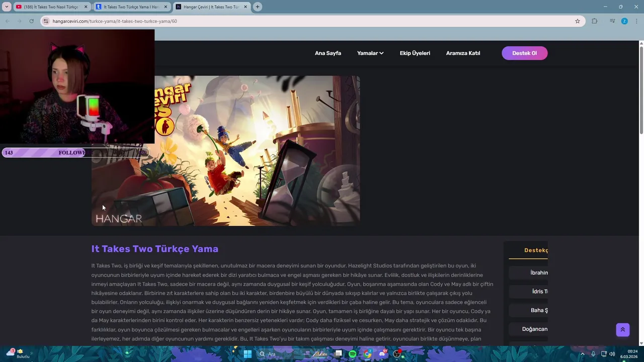Open OBS Studio from the taskbar
The height and width of the screenshot is (362, 644).
(x=397, y=354)
